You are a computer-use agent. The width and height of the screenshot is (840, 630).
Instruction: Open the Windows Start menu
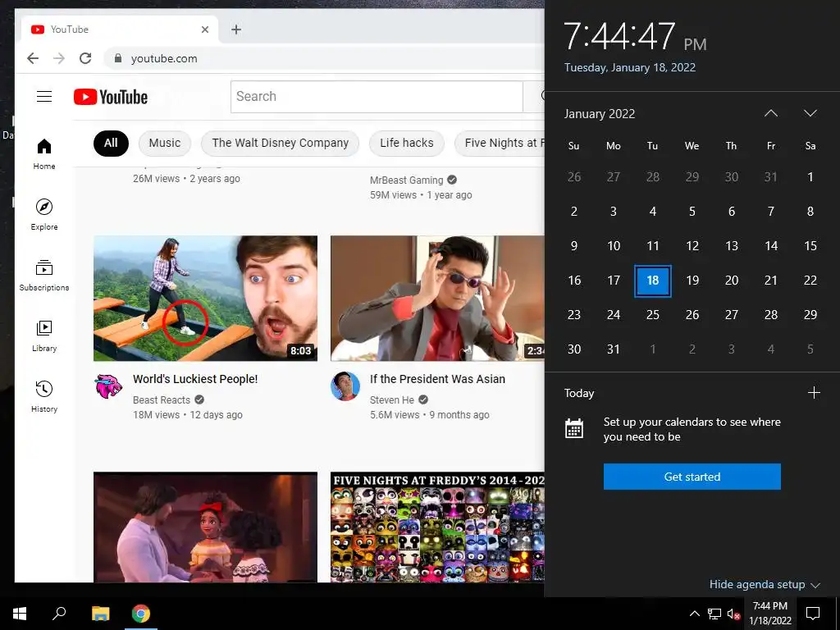(20, 614)
